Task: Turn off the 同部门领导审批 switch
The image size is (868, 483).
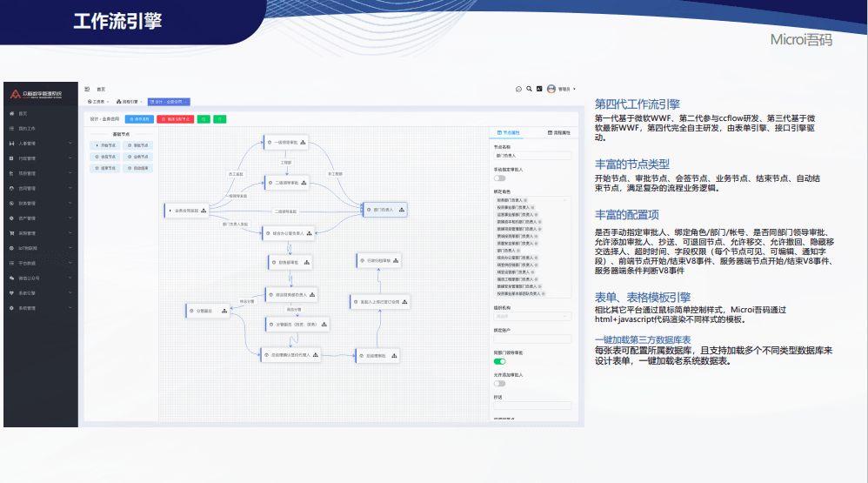Action: [x=500, y=362]
